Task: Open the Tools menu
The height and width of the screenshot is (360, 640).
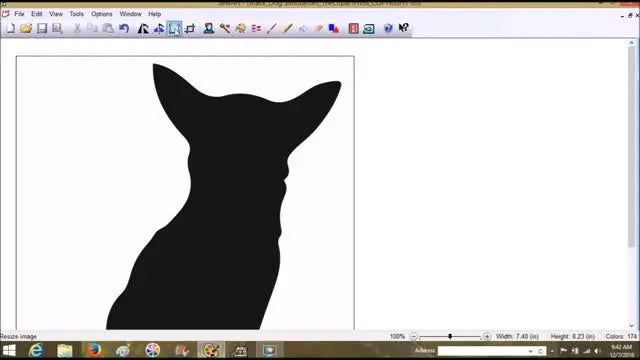Action: [76, 14]
